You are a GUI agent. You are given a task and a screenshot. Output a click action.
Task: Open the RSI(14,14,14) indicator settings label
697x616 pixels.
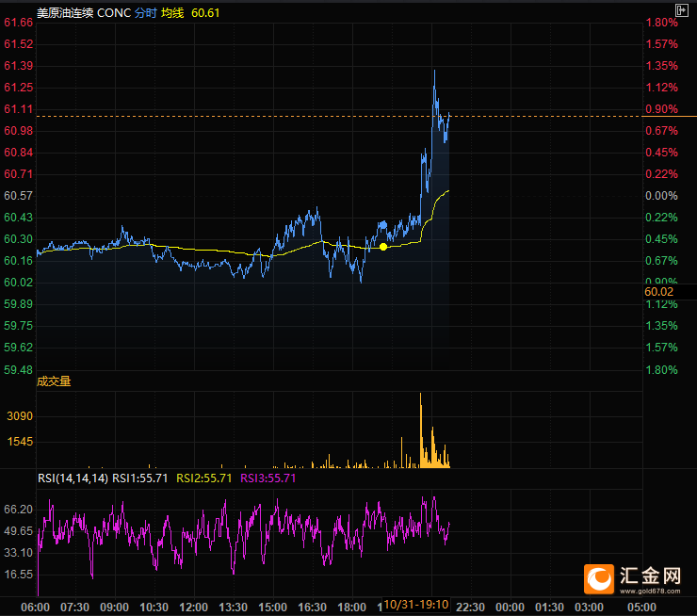[73, 478]
